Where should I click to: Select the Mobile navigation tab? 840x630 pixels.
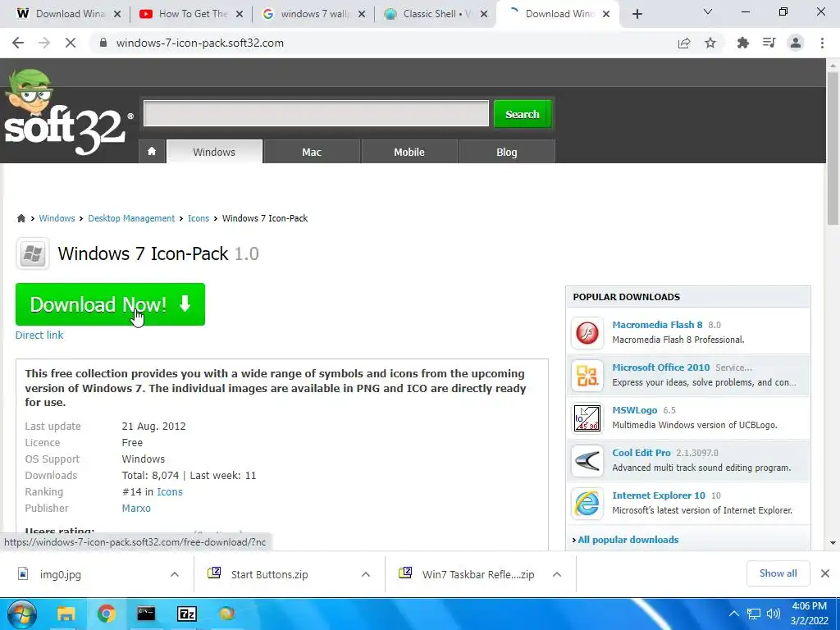(409, 152)
